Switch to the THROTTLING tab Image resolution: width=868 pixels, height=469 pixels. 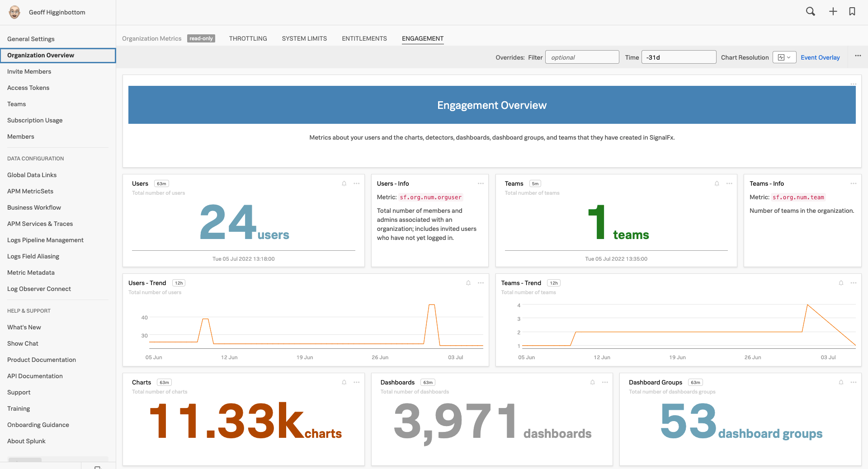click(x=248, y=38)
